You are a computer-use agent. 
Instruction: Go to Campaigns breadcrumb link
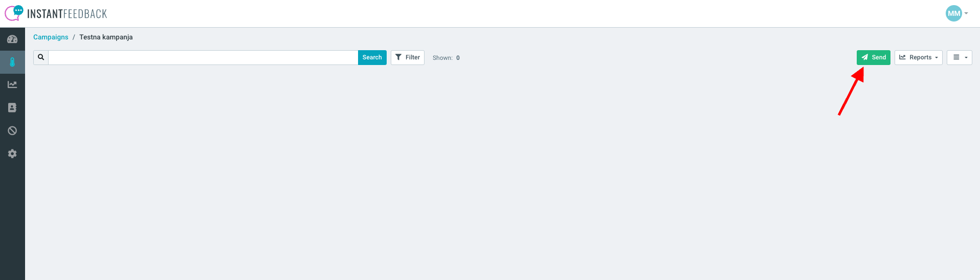point(51,37)
